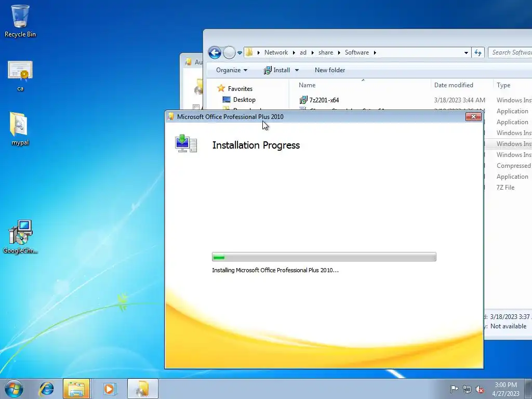Viewport: 532px width, 399px height.
Task: Sort by the Date modified column
Action: click(x=462, y=85)
